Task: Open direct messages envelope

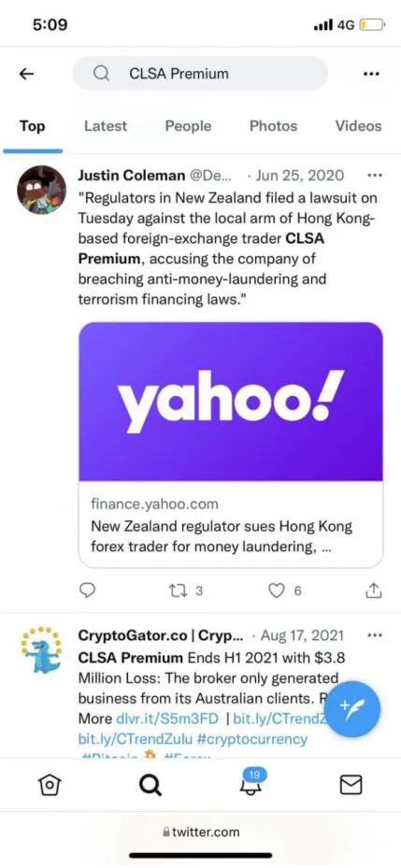Action: pyautogui.click(x=351, y=785)
